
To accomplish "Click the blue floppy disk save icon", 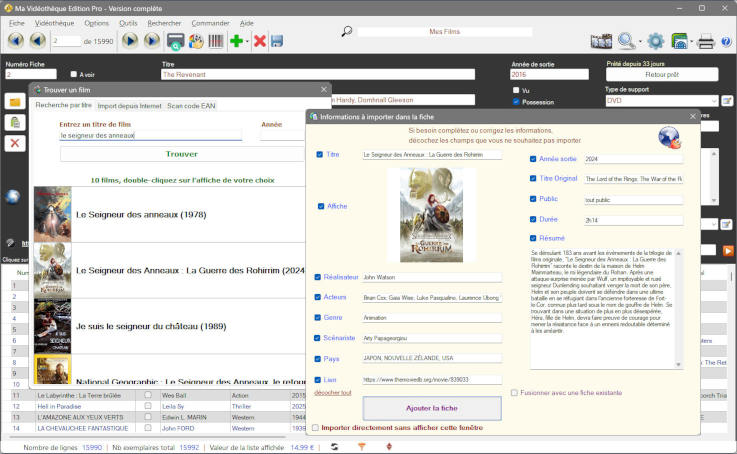I will tap(277, 41).
